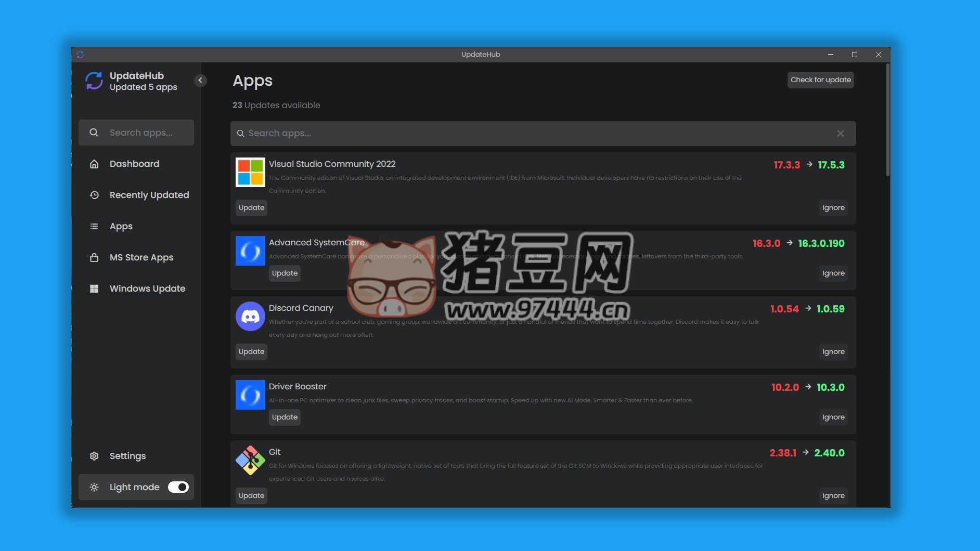This screenshot has width=980, height=551.
Task: Navigate to Windows Update
Action: pos(147,288)
